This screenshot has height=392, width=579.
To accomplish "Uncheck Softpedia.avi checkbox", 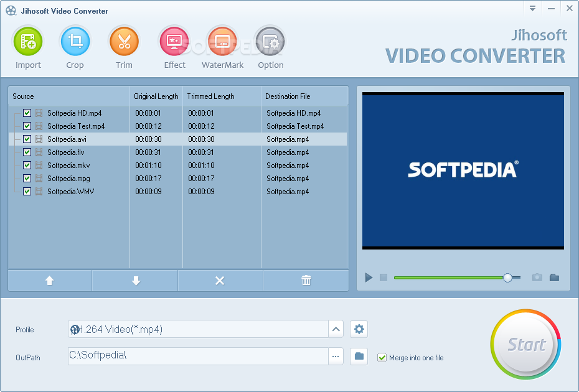I will pyautogui.click(x=27, y=139).
